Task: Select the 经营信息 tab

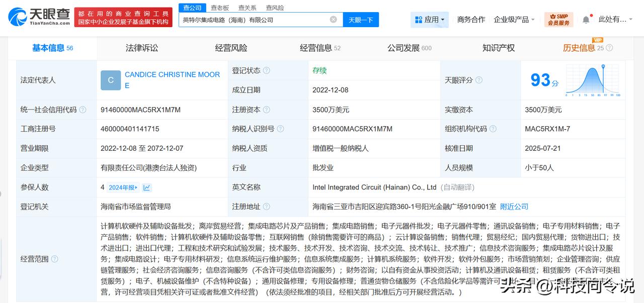Action: click(x=320, y=48)
